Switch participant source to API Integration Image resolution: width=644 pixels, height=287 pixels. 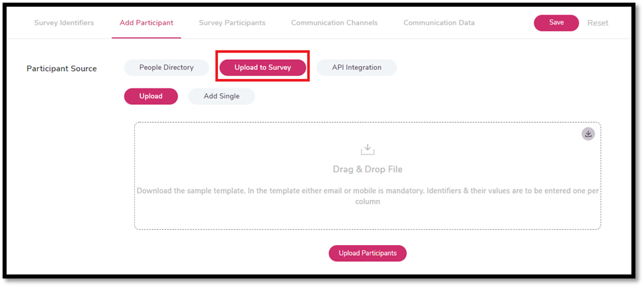(356, 67)
